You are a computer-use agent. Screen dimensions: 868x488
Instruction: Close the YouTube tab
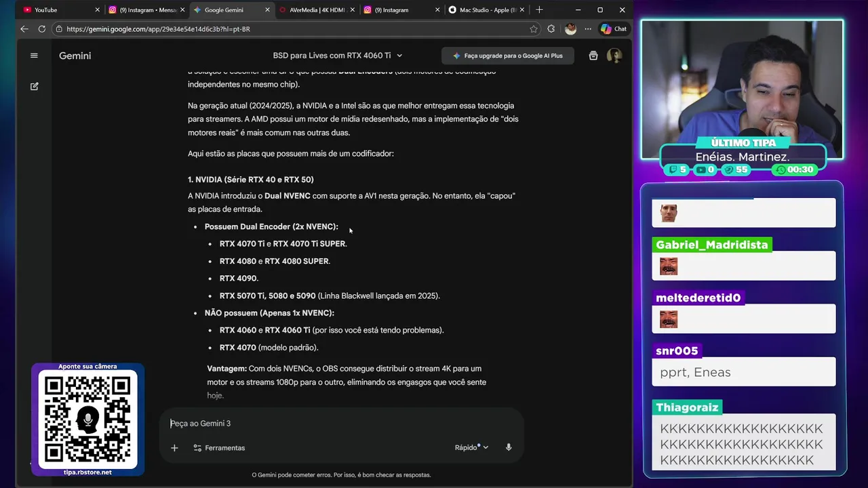click(98, 10)
